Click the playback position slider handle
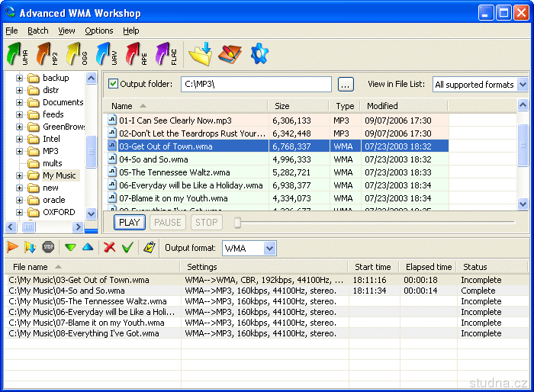534x392 pixels. click(238, 223)
